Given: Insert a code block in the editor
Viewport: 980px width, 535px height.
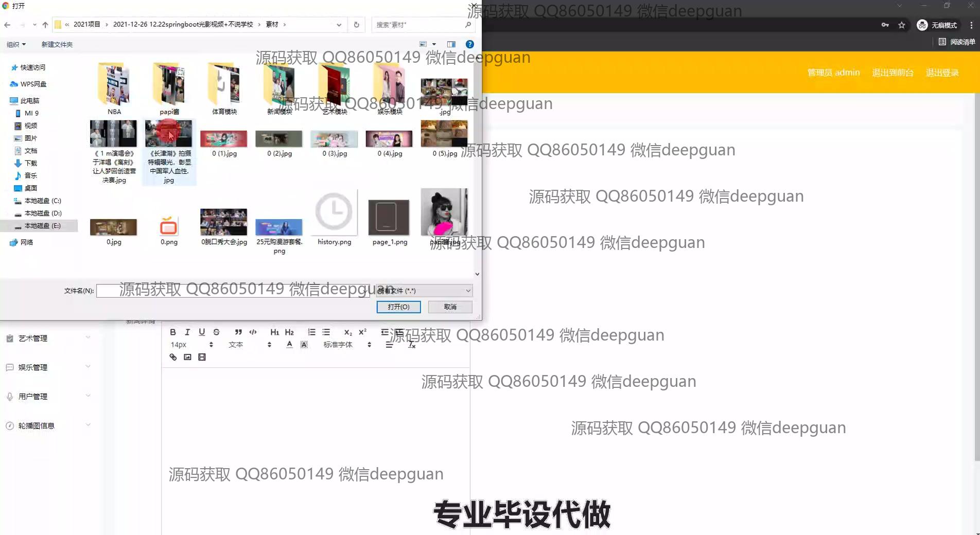Looking at the screenshot, I should coord(253,332).
